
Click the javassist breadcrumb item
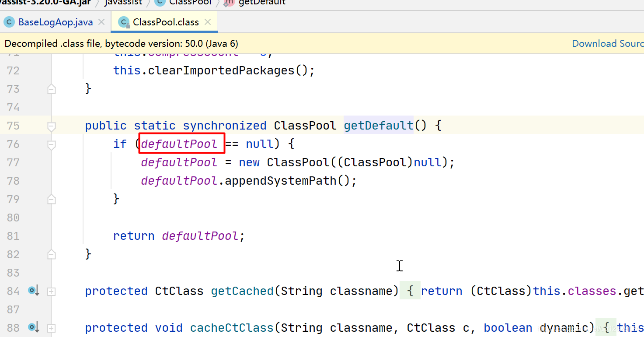pyautogui.click(x=123, y=3)
